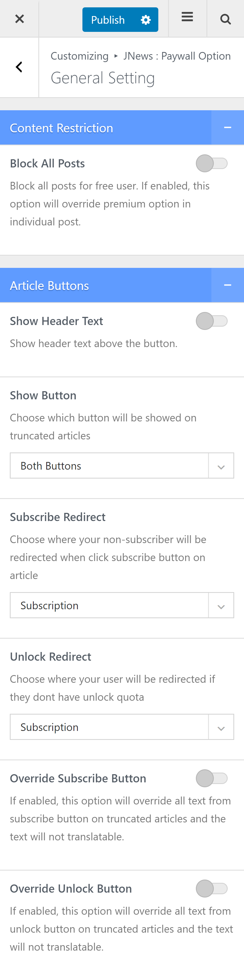Open the hamburger menu icon

187,17
